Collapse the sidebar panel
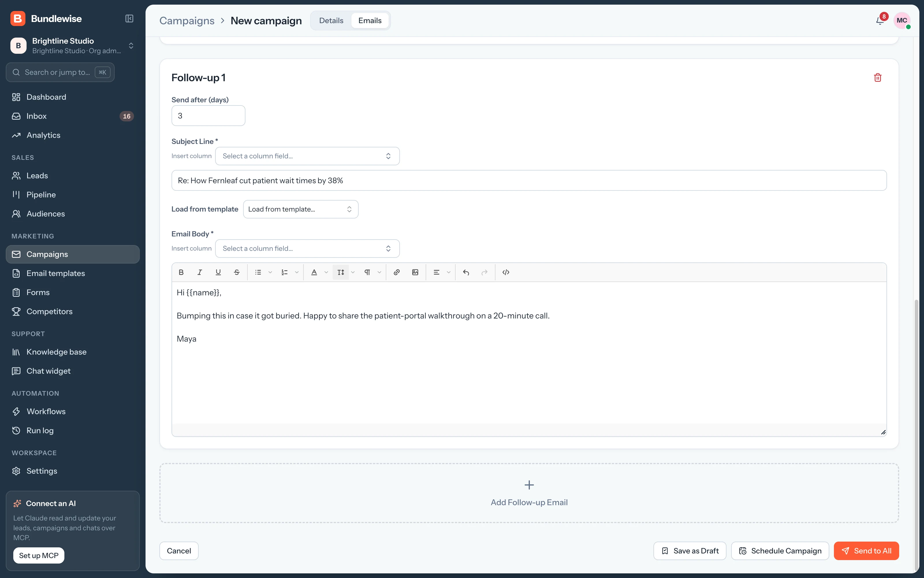 pos(129,18)
